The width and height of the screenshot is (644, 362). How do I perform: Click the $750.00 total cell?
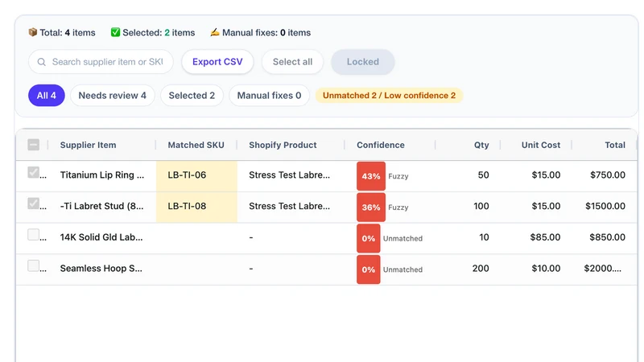pyautogui.click(x=608, y=175)
